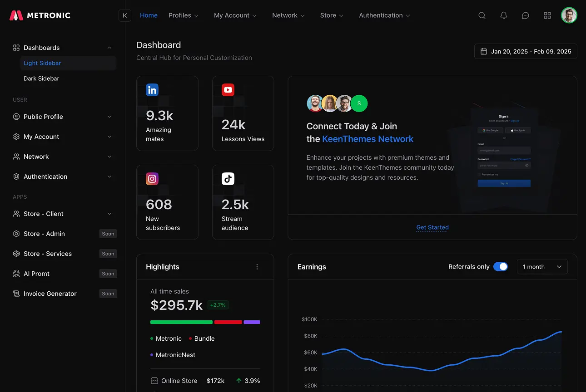586x392 pixels.
Task: Click the Metronic logo
Action: pyautogui.click(x=40, y=15)
